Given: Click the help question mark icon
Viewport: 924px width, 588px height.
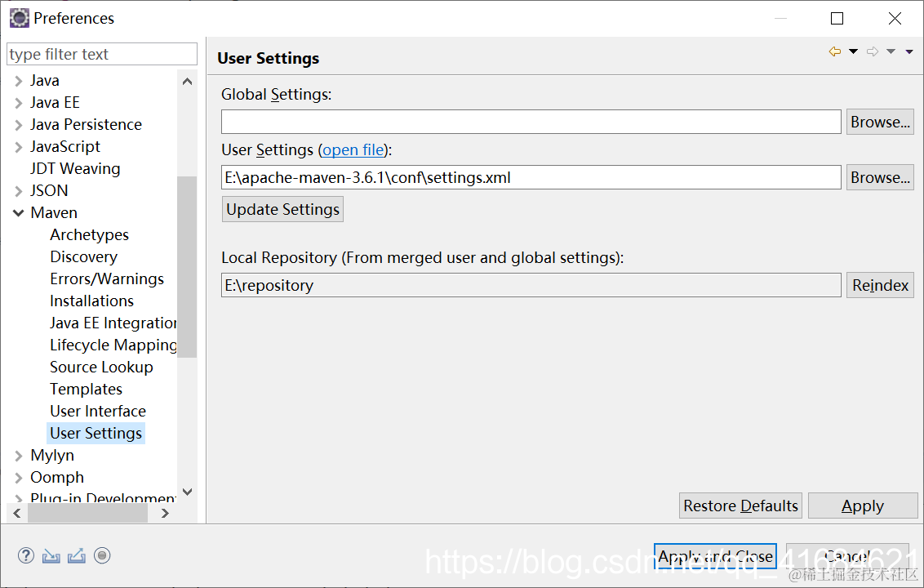Looking at the screenshot, I should 26,555.
